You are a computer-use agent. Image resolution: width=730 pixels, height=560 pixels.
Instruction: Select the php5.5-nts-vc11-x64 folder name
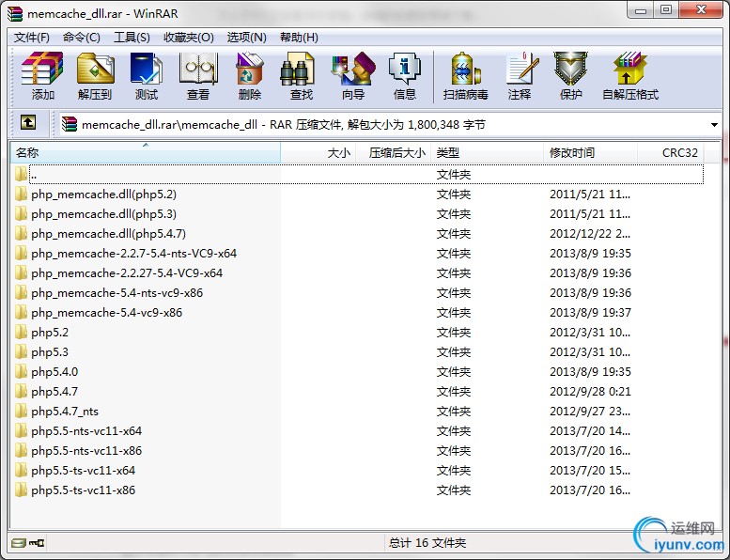pos(86,431)
